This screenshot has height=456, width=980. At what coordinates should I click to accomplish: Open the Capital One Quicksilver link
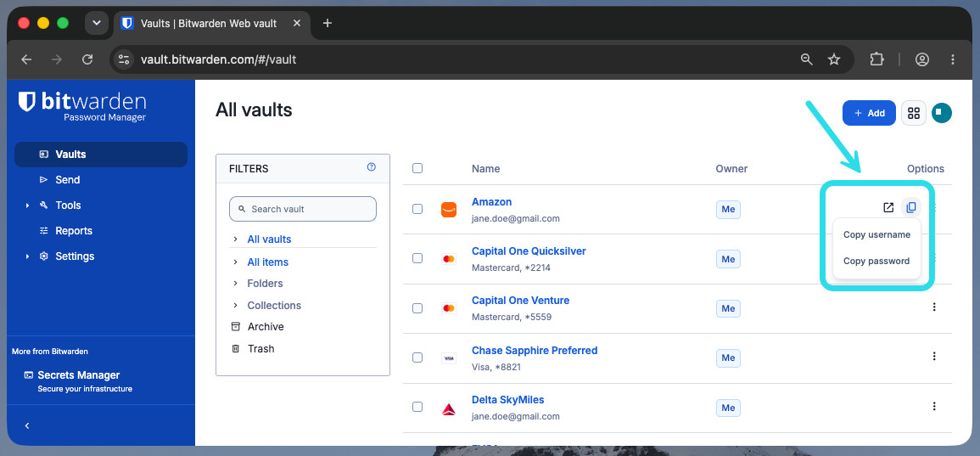529,251
